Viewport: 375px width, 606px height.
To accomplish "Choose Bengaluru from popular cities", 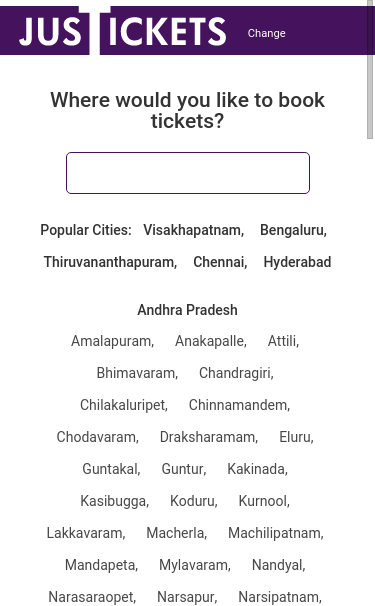I will point(293,230).
